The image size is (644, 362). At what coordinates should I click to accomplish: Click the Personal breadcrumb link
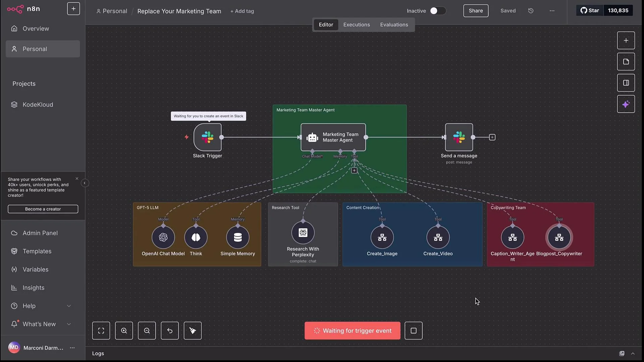pyautogui.click(x=112, y=11)
